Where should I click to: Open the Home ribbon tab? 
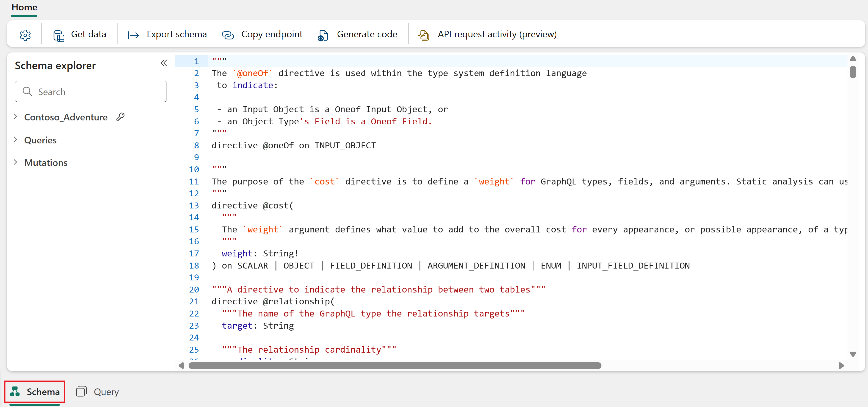tap(24, 7)
